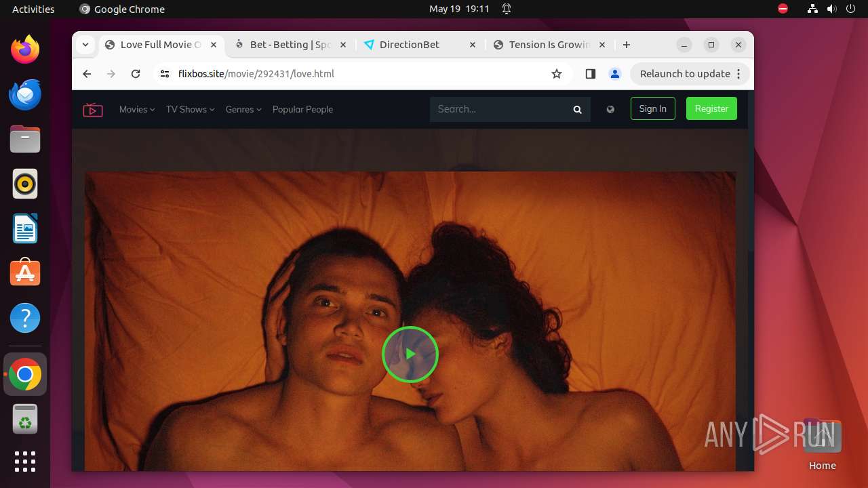Open Google Chrome app menu in top bar
This screenshot has width=868, height=488.
tap(122, 9)
